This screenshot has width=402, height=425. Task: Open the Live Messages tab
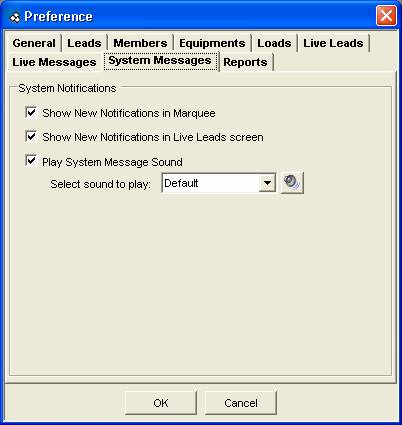pyautogui.click(x=54, y=62)
